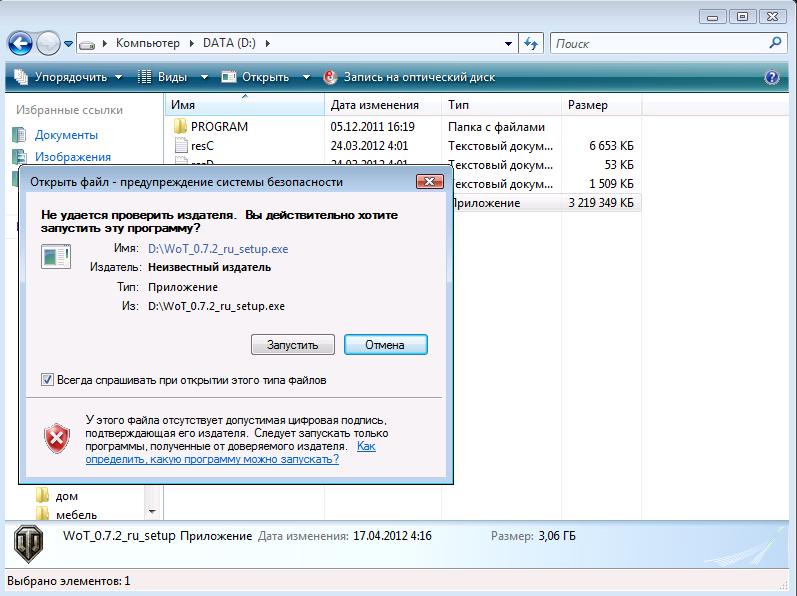Image resolution: width=797 pixels, height=596 pixels.
Task: Focus the Поиск search field
Action: point(659,44)
